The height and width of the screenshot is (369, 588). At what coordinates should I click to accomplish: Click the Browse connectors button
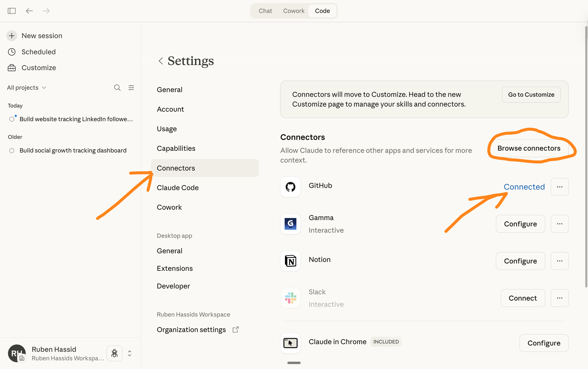click(x=529, y=148)
